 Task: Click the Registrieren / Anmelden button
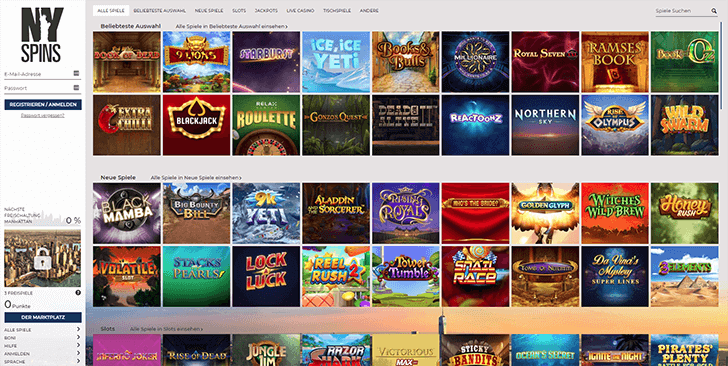click(x=43, y=105)
